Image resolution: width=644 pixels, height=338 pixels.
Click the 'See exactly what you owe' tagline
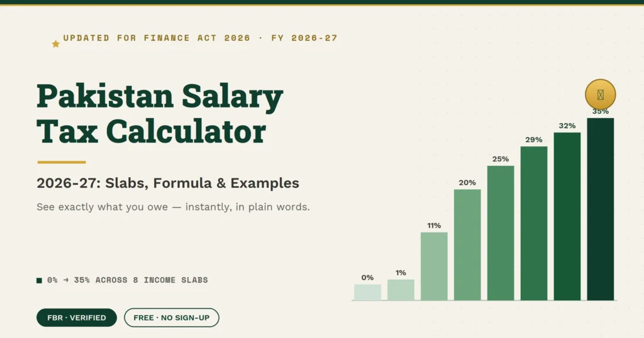[173, 207]
